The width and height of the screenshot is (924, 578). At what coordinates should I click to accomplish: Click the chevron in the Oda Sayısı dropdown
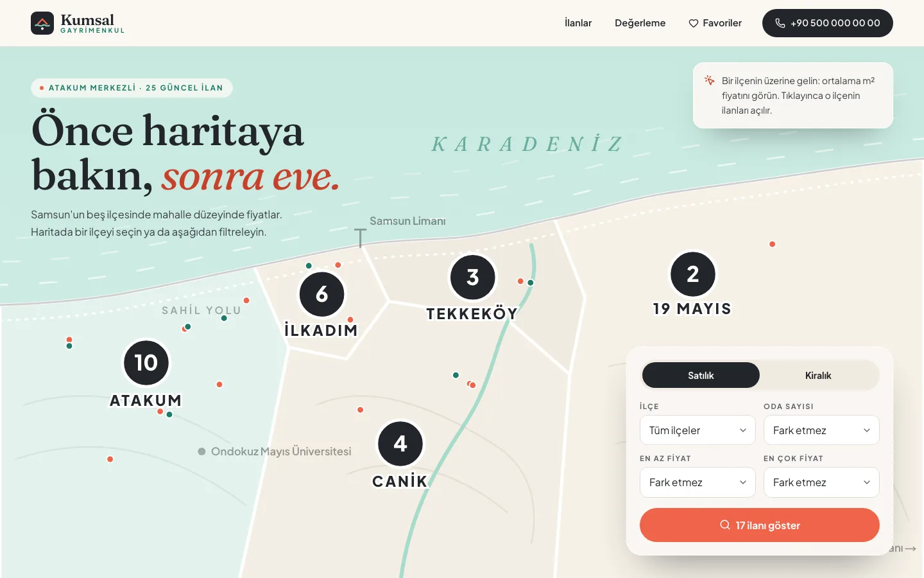(x=867, y=430)
